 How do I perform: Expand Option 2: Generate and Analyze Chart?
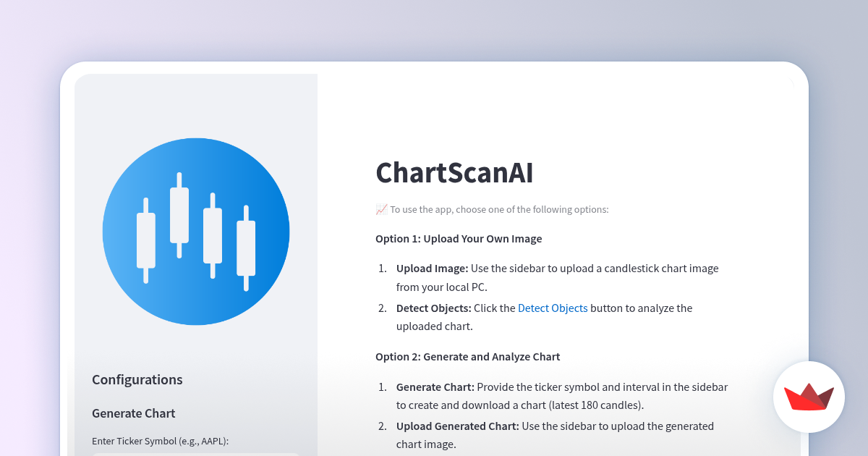pos(467,356)
